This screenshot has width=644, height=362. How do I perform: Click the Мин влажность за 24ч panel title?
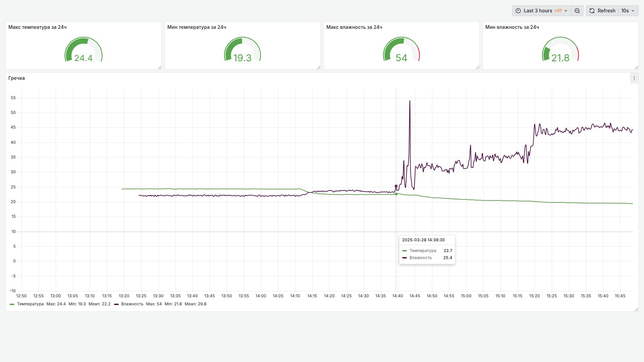(512, 27)
